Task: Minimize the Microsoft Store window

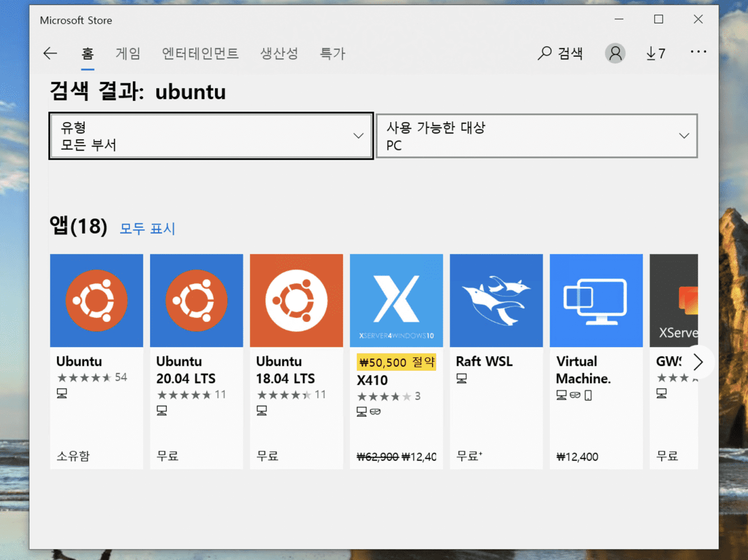Action: pyautogui.click(x=619, y=19)
